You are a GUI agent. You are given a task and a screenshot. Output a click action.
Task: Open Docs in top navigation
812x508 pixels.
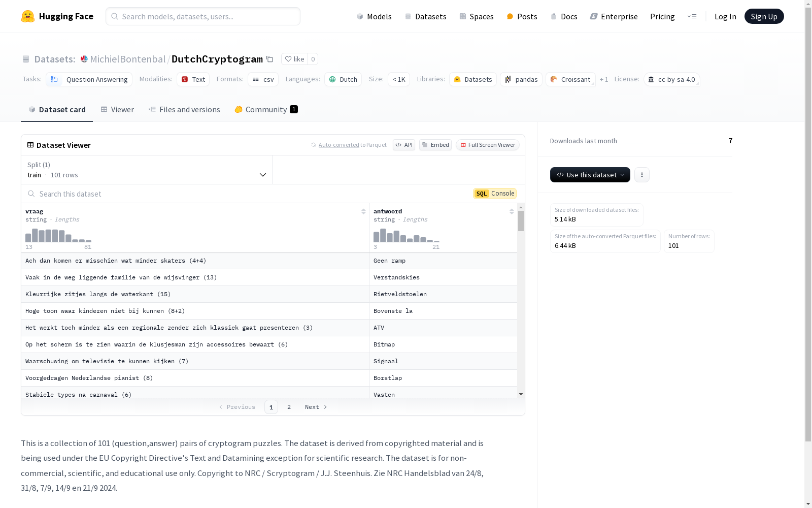(x=564, y=16)
